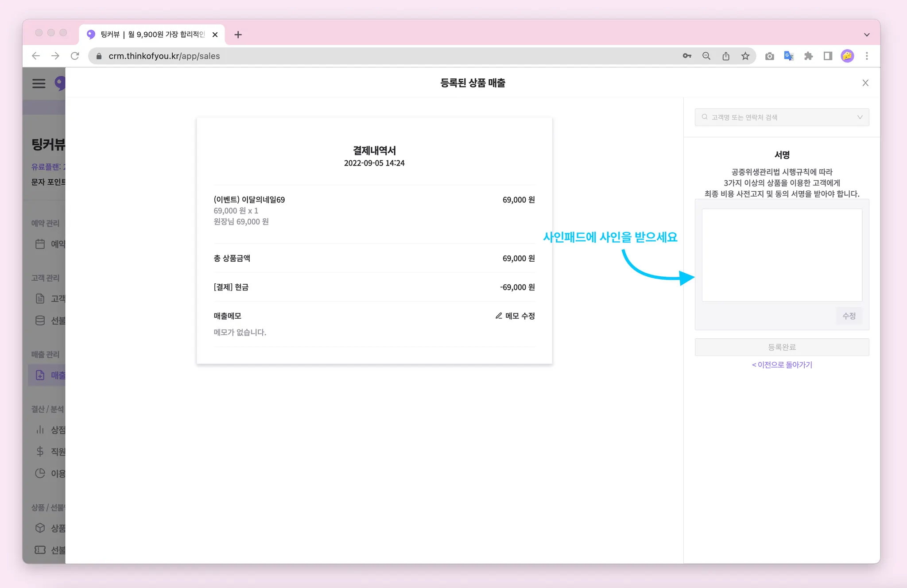Click inside the signature pad area
Image resolution: width=907 pixels, height=588 pixels.
(782, 255)
